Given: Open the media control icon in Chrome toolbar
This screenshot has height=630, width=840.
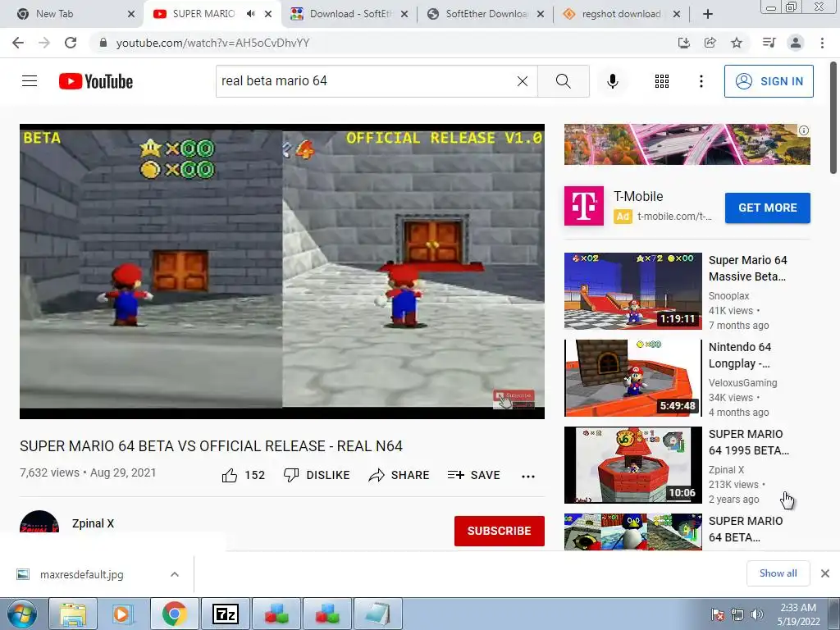Looking at the screenshot, I should tap(769, 43).
